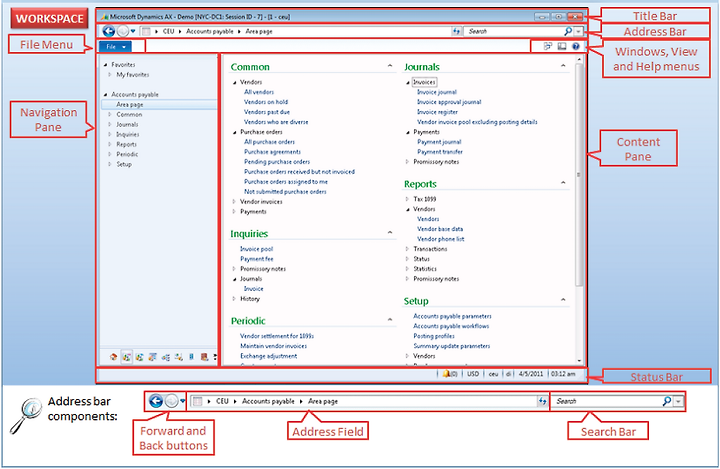The height and width of the screenshot is (469, 720).
Task: Open the Exchange adjustment link
Action: click(269, 356)
